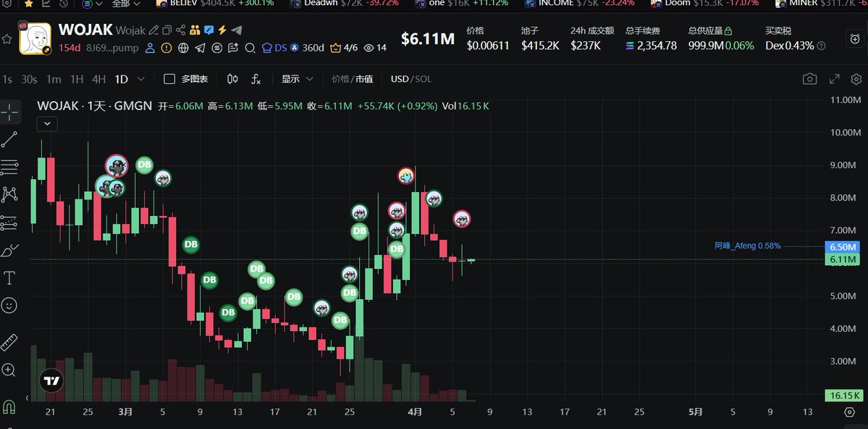Collapse the left drawing toolbar arrow

click(x=27, y=397)
